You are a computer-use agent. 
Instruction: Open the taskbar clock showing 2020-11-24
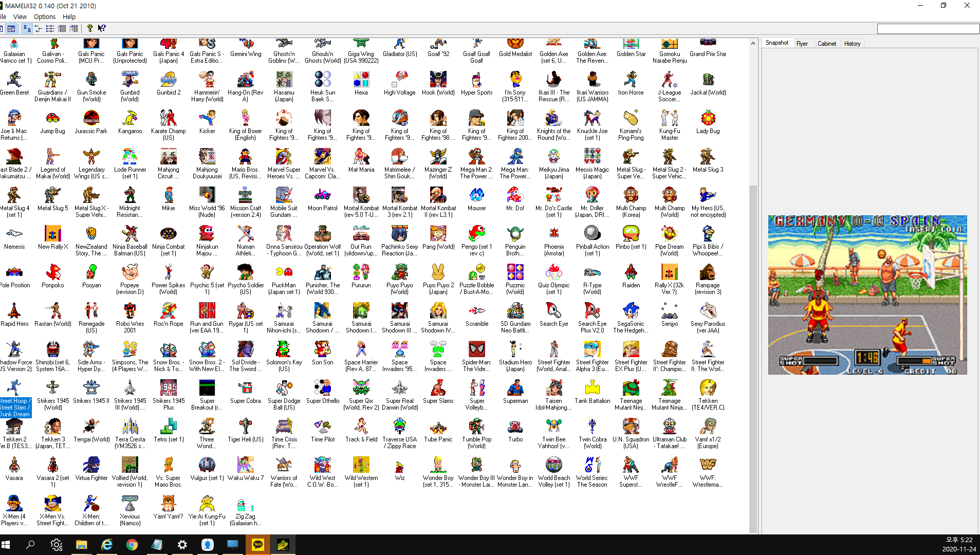point(959,545)
